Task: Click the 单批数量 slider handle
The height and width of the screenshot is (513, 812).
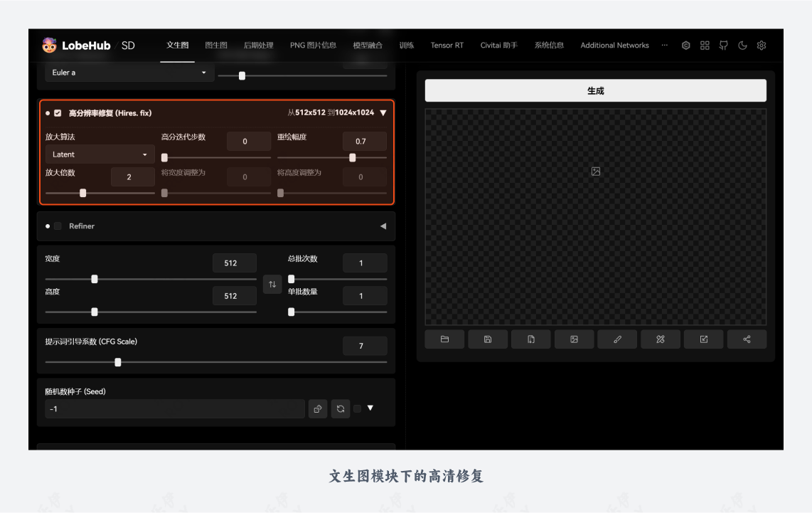Action: tap(292, 312)
